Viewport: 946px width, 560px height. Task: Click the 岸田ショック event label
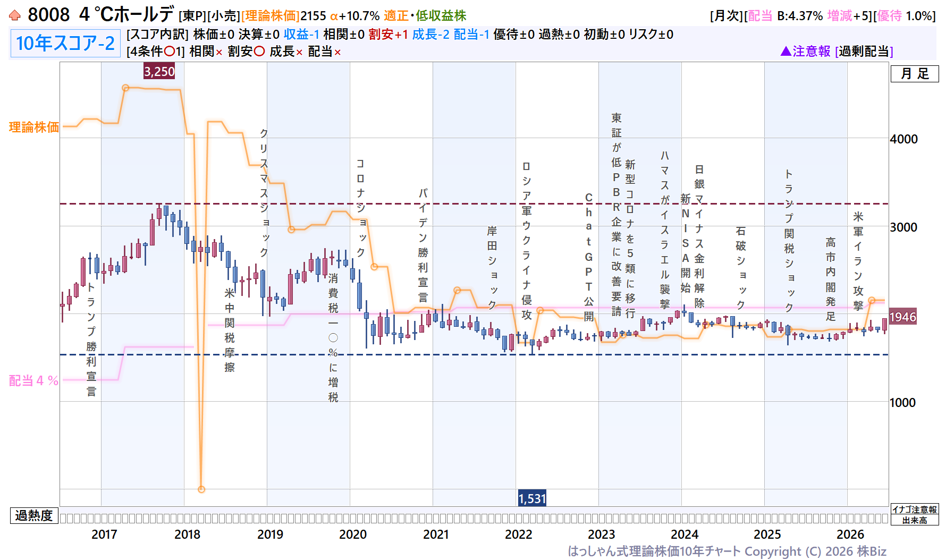(x=492, y=267)
